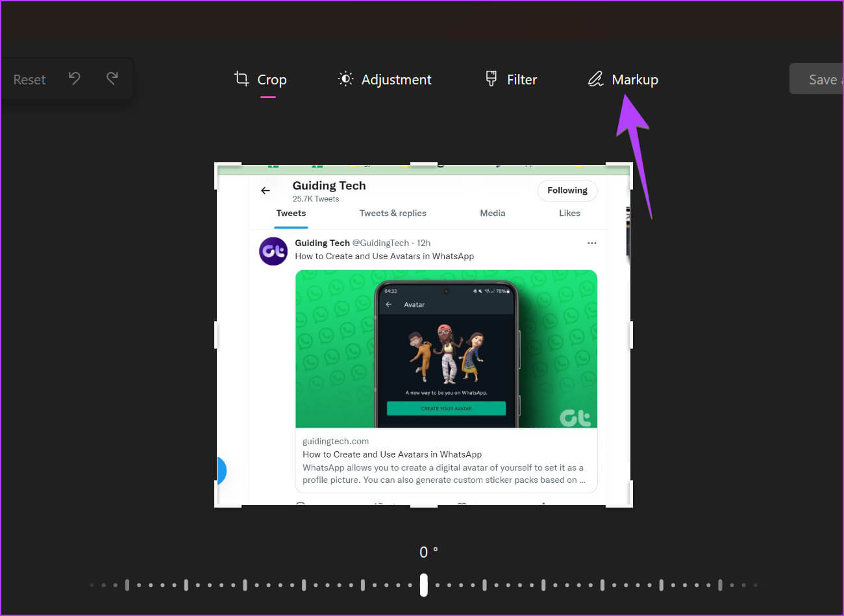Viewport: 844px width, 616px height.
Task: Click the Save button
Action: pyautogui.click(x=817, y=79)
